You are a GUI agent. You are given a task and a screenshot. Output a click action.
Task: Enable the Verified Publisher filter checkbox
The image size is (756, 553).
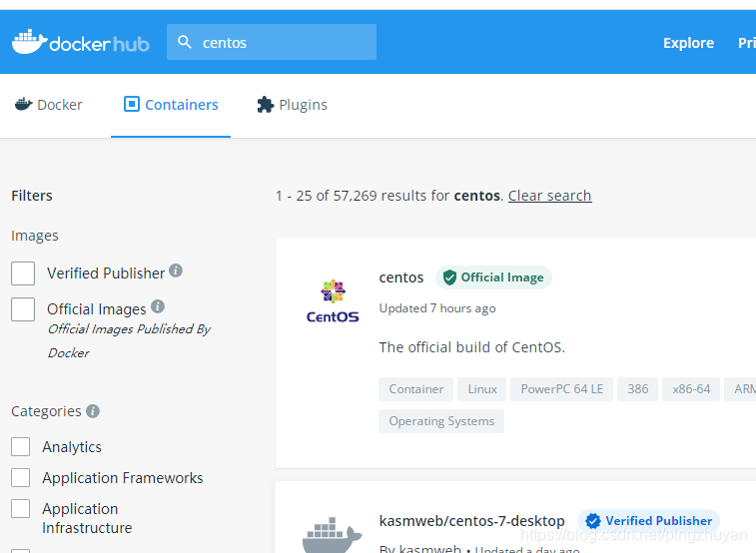[x=23, y=274]
